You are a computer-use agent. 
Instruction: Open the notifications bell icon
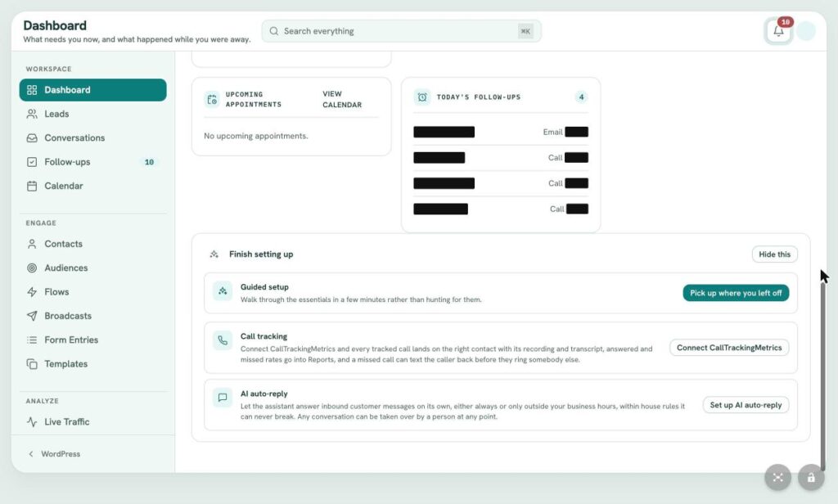tap(778, 31)
